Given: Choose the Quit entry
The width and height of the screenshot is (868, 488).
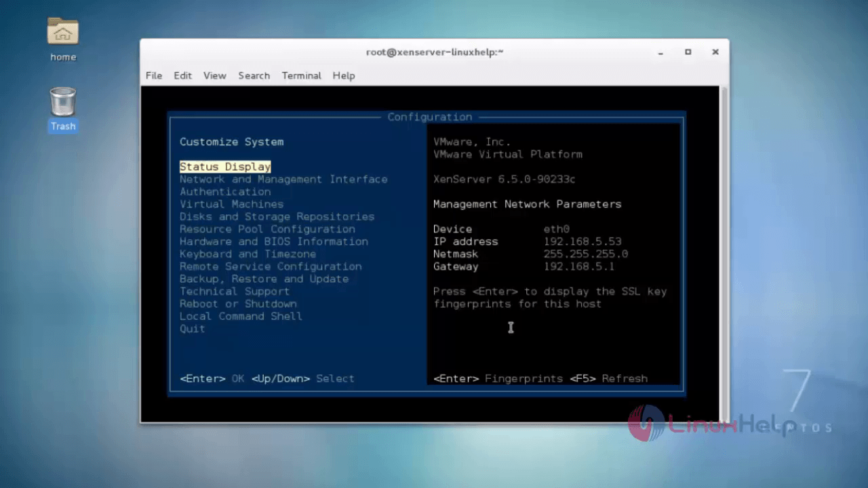Looking at the screenshot, I should coord(192,329).
